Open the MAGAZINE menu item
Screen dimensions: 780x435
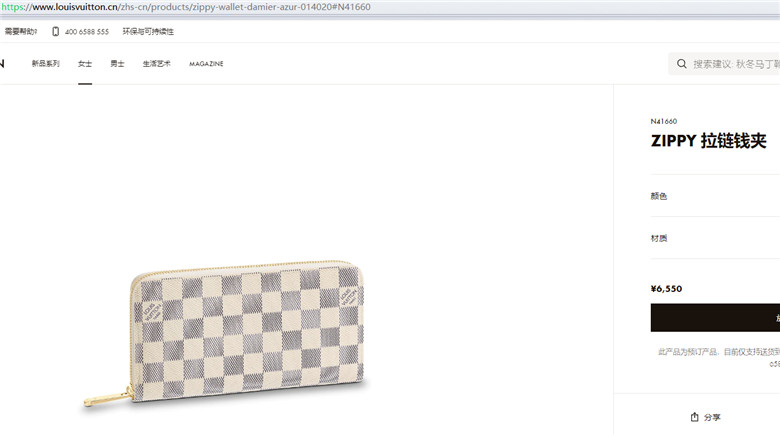coord(206,64)
